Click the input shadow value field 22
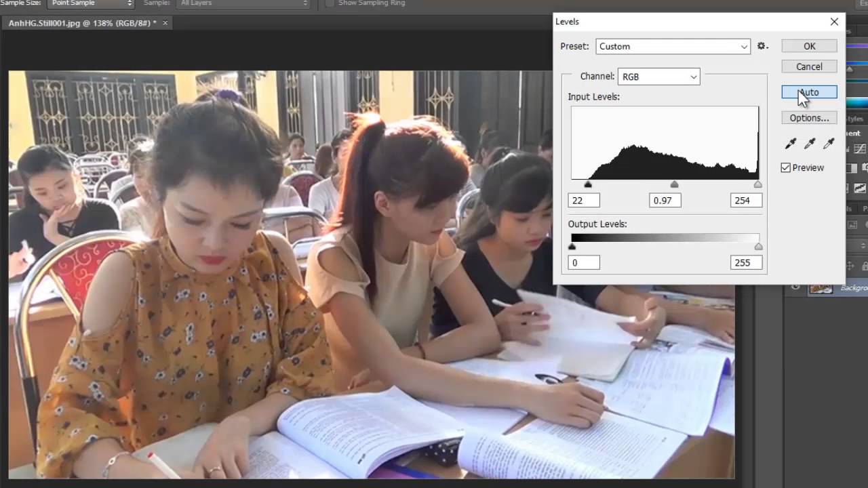Viewport: 868px width, 488px height. click(584, 201)
